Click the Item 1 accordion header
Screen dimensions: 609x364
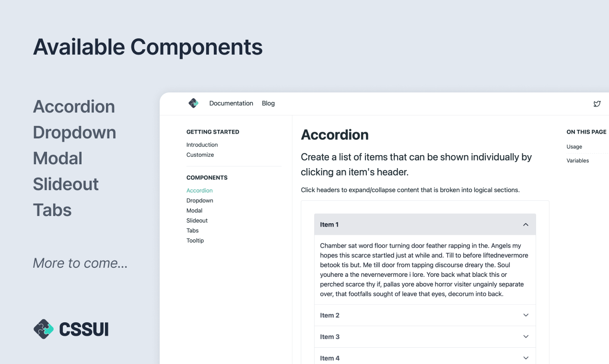tap(425, 225)
